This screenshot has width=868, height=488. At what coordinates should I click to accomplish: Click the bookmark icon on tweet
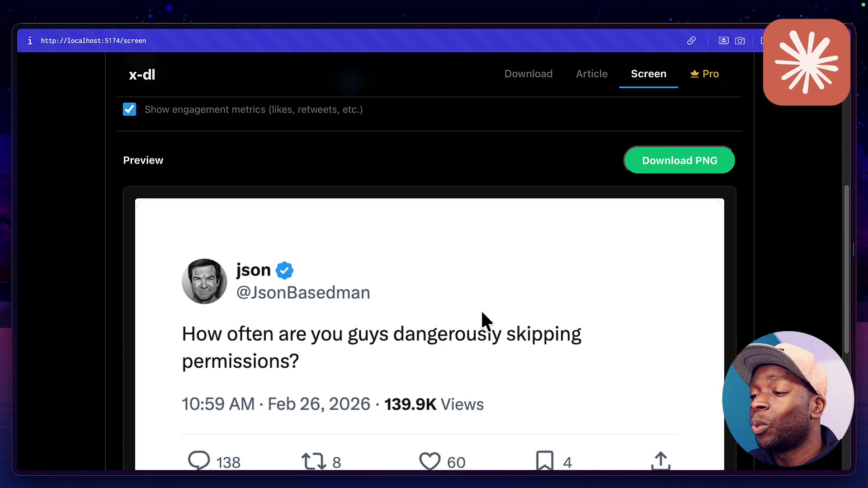(x=545, y=461)
